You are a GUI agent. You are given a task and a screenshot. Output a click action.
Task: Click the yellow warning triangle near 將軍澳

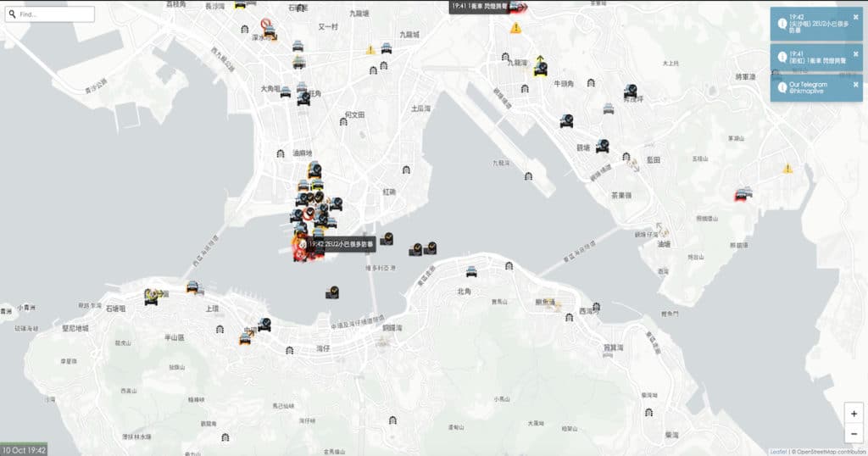pos(788,169)
